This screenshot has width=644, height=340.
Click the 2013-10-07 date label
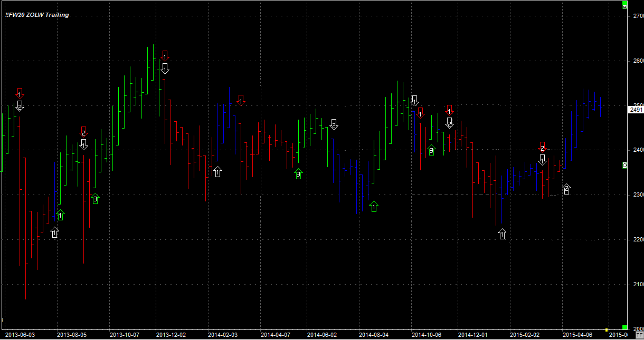(x=124, y=335)
